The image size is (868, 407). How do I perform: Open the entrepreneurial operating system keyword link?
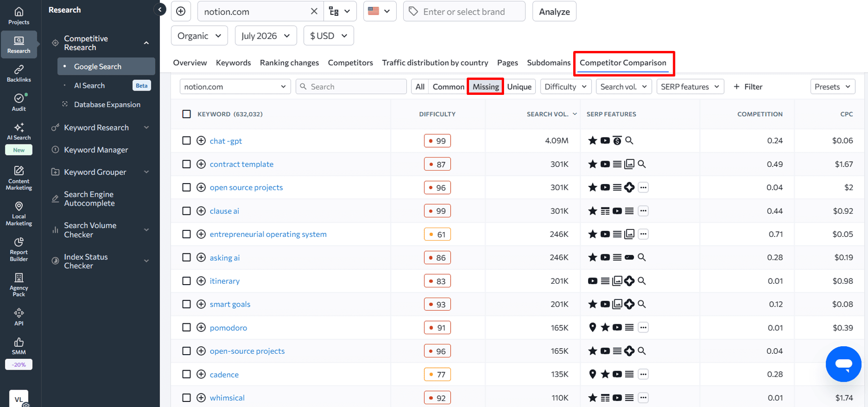point(268,234)
